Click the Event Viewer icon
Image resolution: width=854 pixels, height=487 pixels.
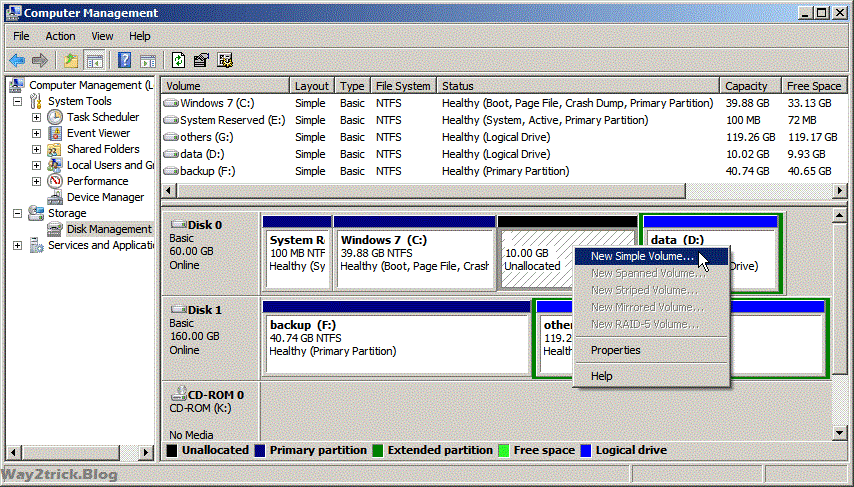coord(54,133)
